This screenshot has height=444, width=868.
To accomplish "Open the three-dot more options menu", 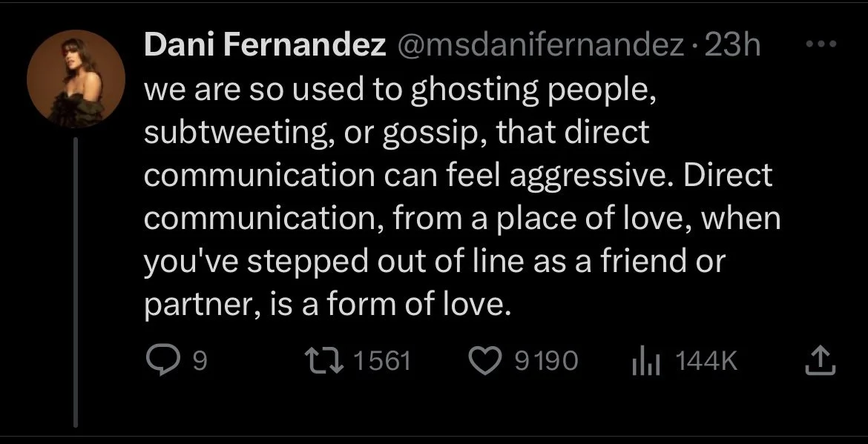I will click(821, 44).
